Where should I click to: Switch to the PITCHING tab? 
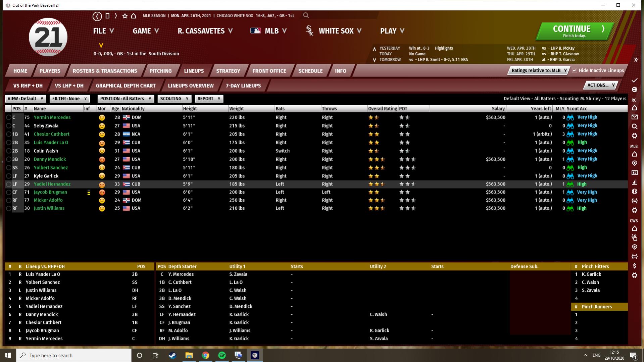pyautogui.click(x=160, y=71)
